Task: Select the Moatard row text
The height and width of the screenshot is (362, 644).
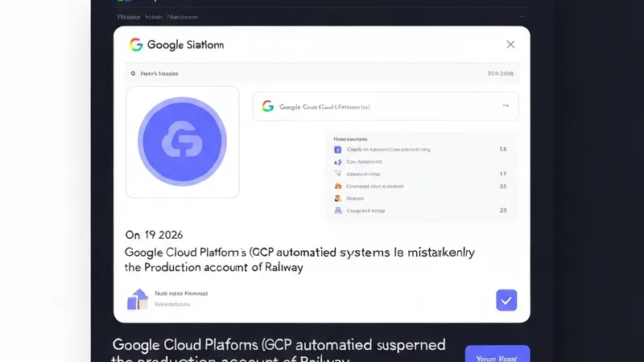Action: click(x=355, y=198)
